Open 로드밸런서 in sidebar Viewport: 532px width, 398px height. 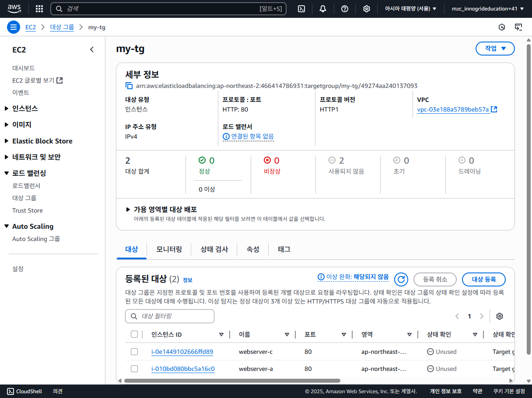pyautogui.click(x=26, y=186)
